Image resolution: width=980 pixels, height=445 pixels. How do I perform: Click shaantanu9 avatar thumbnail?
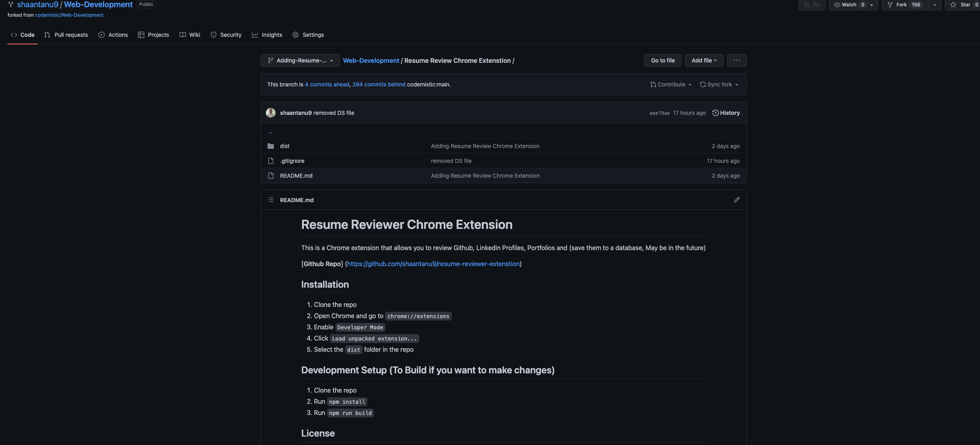(271, 113)
